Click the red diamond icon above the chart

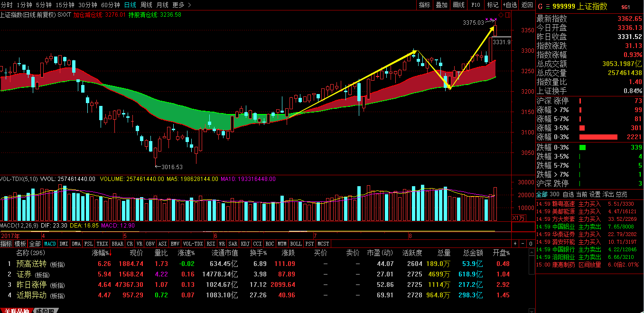pos(502,15)
